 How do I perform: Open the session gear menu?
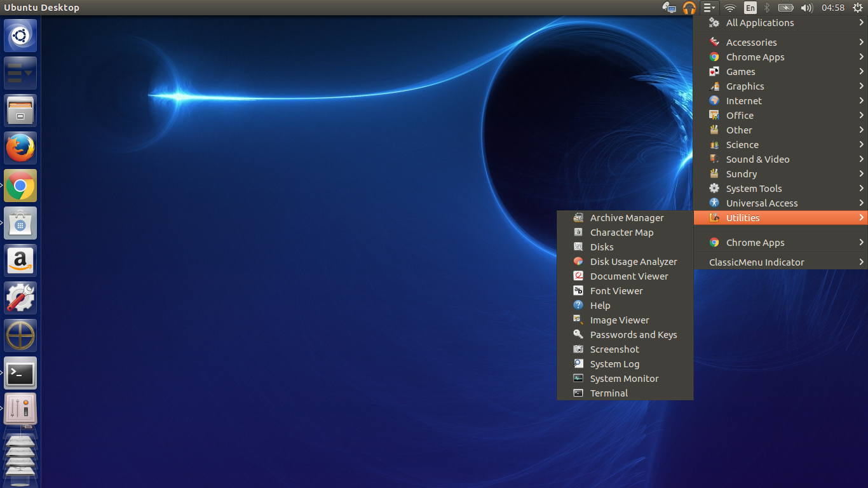pyautogui.click(x=857, y=8)
